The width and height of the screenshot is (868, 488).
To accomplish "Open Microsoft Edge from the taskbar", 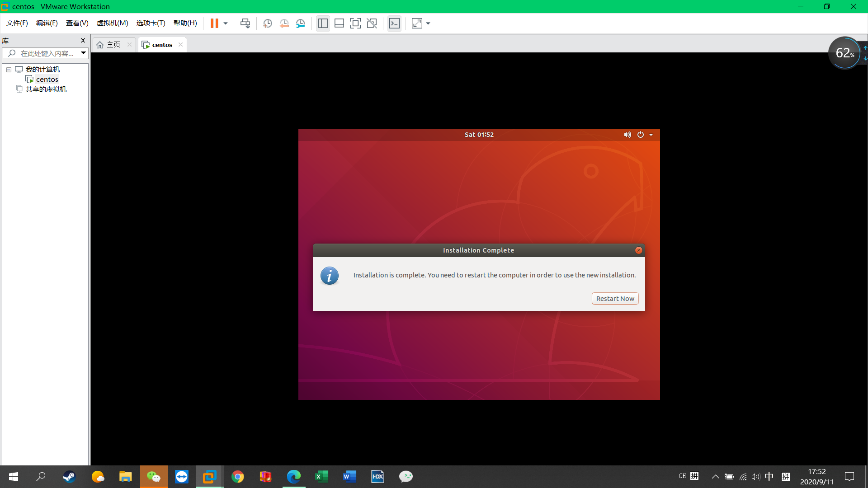I will (294, 477).
